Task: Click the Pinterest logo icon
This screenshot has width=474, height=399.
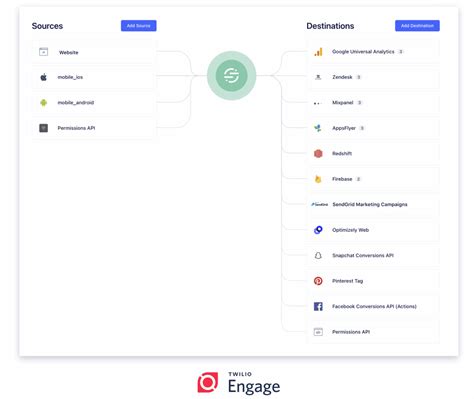Action: point(318,281)
